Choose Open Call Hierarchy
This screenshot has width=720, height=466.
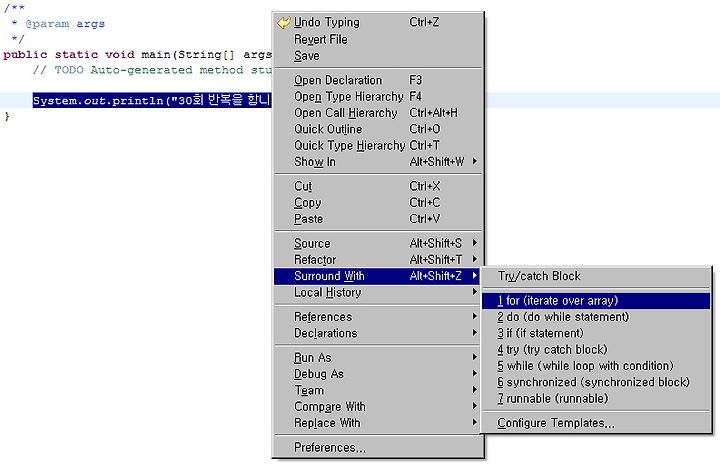pyautogui.click(x=378, y=113)
